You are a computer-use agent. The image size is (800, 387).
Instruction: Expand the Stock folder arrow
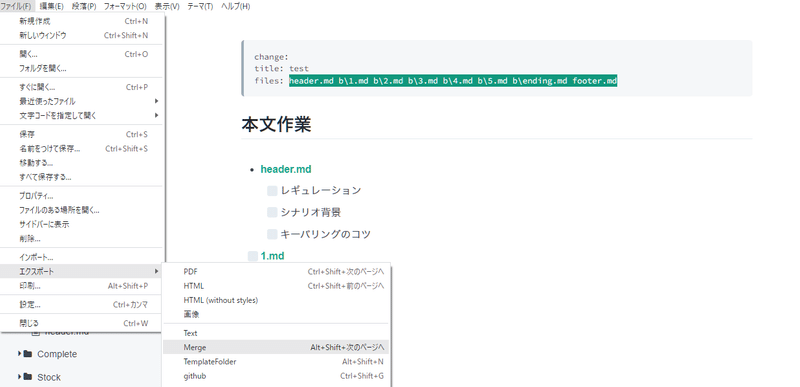[20, 377]
